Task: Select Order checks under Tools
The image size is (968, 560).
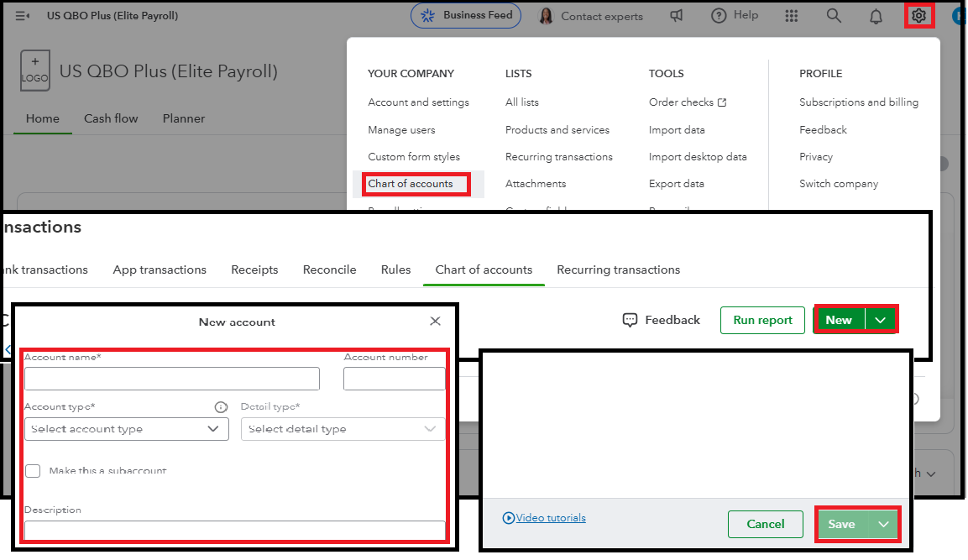Action: [x=681, y=102]
